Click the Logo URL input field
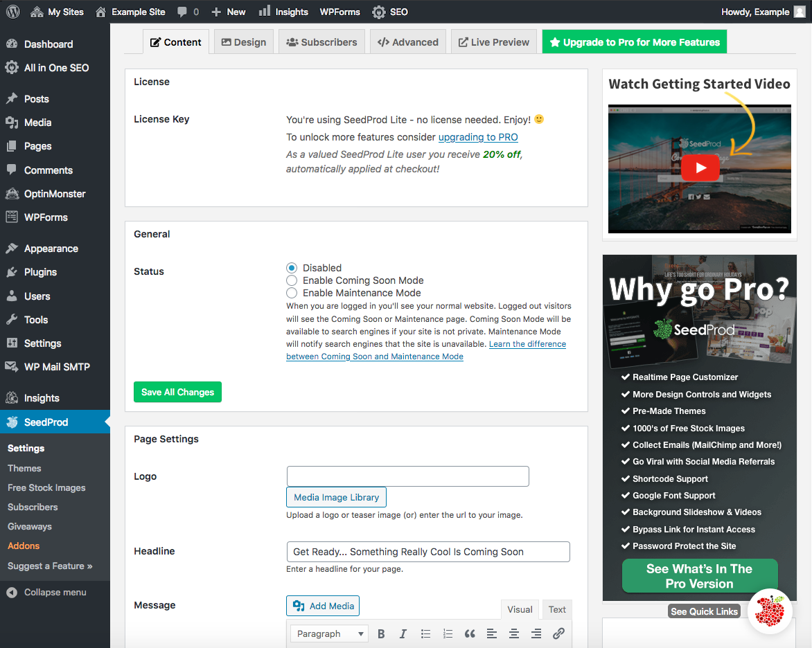 407,476
